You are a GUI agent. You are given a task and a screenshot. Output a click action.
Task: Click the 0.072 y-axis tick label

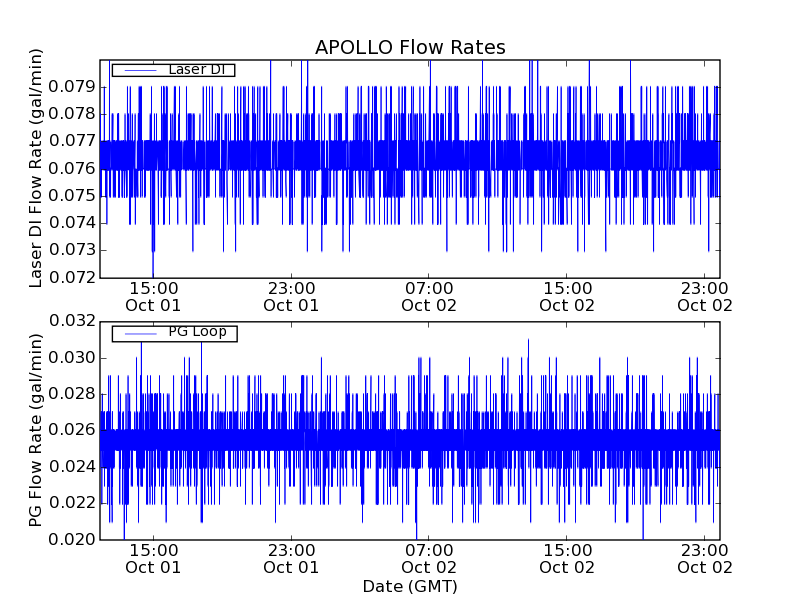coord(72,278)
